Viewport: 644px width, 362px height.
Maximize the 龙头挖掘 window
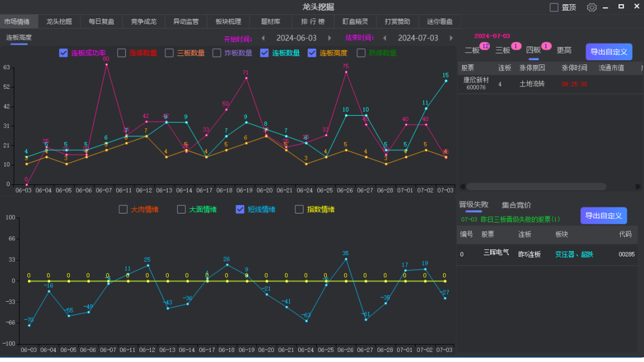(621, 7)
